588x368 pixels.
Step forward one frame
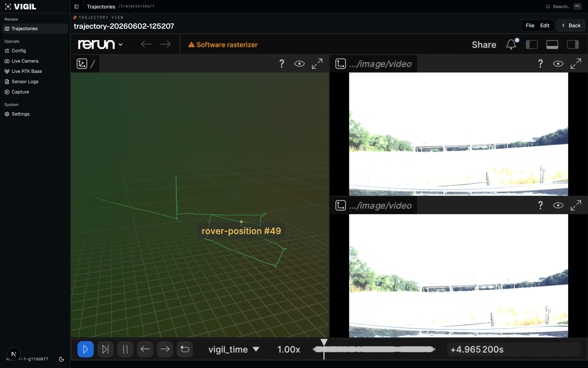[x=165, y=349]
